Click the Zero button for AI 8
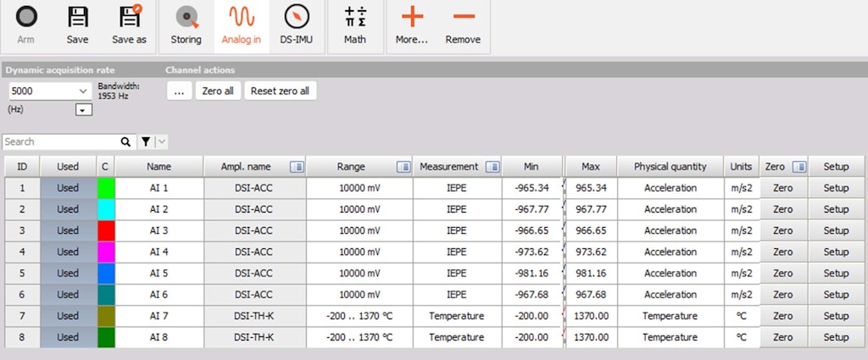The image size is (868, 360). (782, 337)
